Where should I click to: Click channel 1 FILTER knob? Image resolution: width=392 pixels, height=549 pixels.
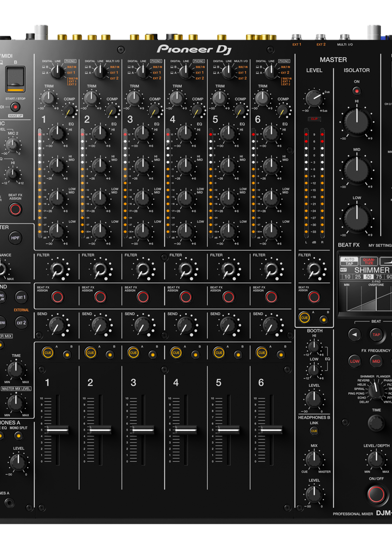coord(57,269)
